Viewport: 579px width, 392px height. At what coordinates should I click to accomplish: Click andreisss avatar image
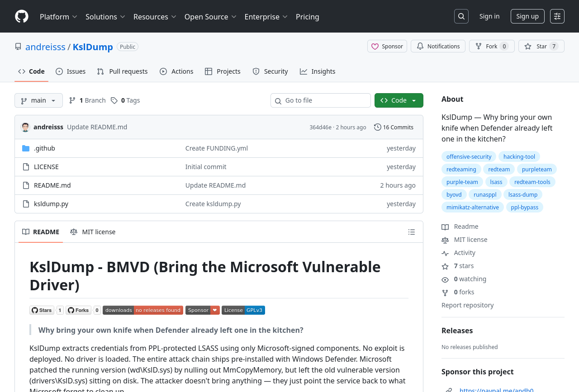pos(25,127)
